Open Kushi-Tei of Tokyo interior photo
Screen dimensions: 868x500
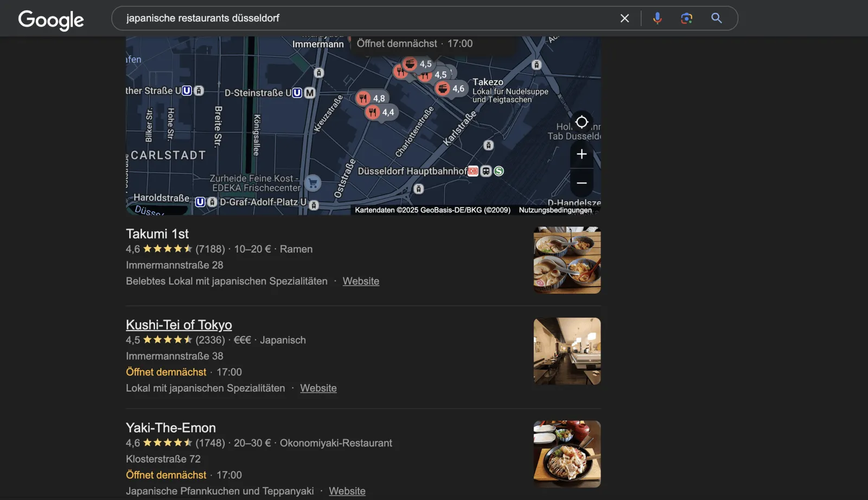pos(567,351)
